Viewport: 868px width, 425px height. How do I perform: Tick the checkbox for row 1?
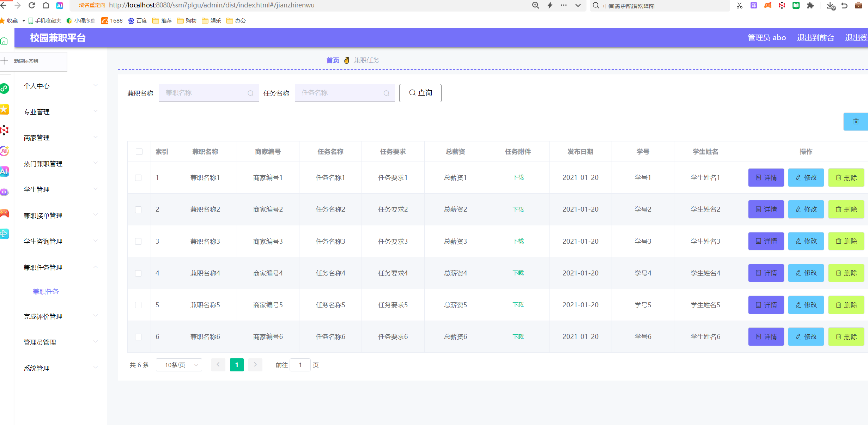point(138,178)
